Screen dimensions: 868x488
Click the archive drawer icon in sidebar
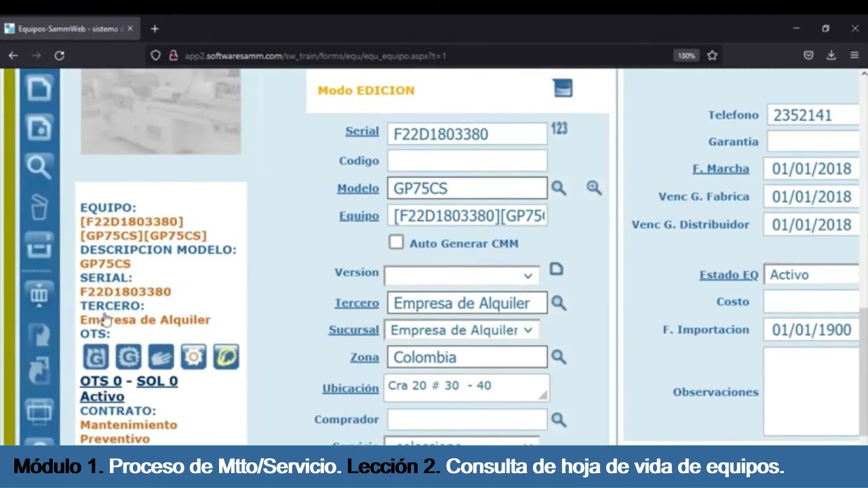(x=39, y=245)
